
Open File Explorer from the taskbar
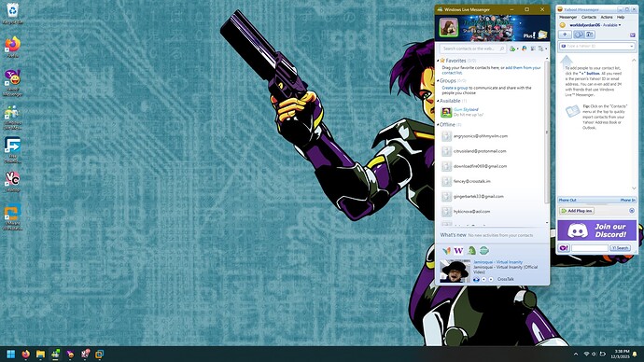40,354
